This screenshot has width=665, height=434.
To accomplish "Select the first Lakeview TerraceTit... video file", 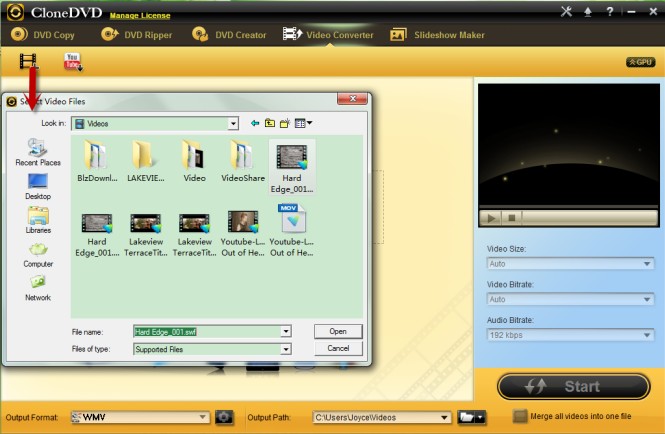I will 146,234.
